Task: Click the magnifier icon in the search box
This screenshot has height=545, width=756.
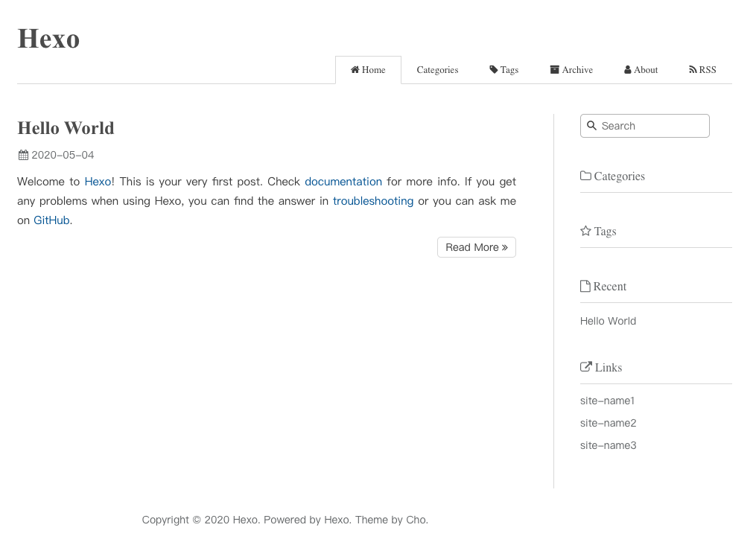Action: [x=592, y=126]
